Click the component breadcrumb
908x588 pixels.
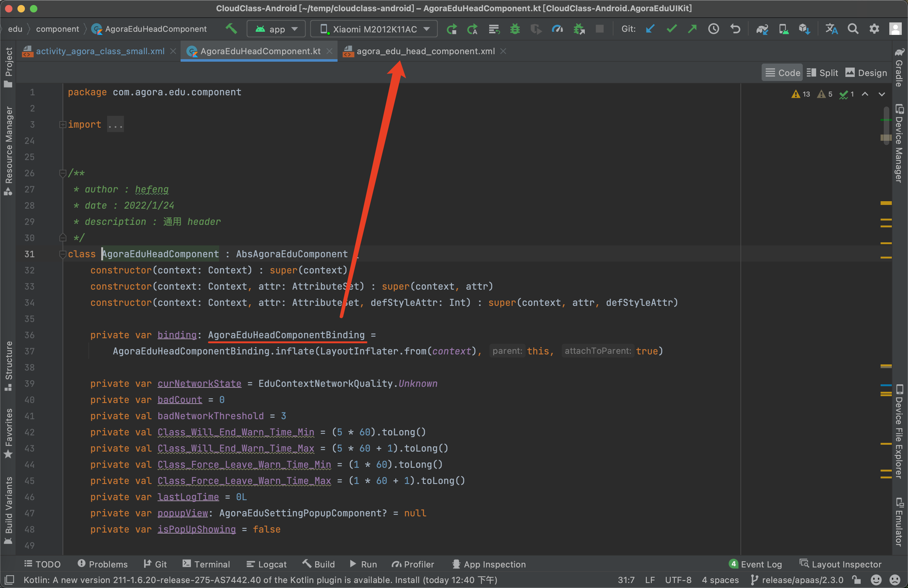pyautogui.click(x=58, y=29)
